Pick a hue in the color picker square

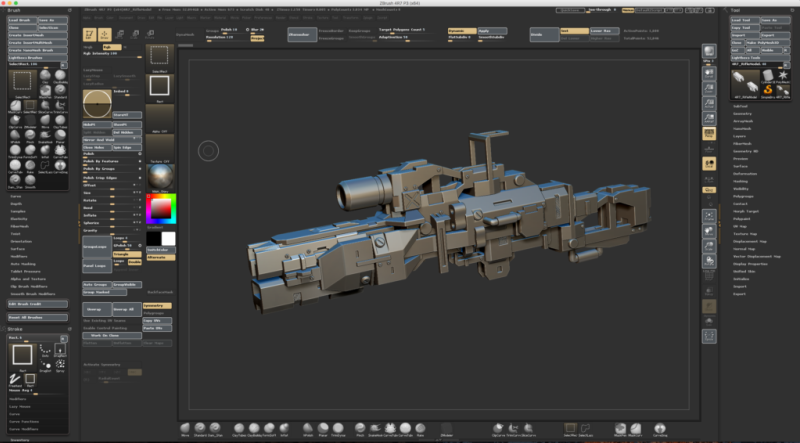click(x=159, y=209)
